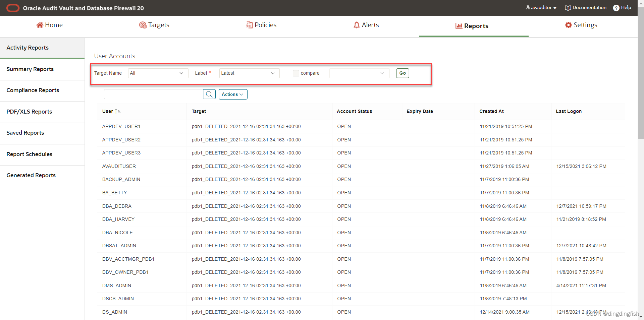Click the avauditor user icon
This screenshot has width=644, height=320.
click(x=528, y=7)
